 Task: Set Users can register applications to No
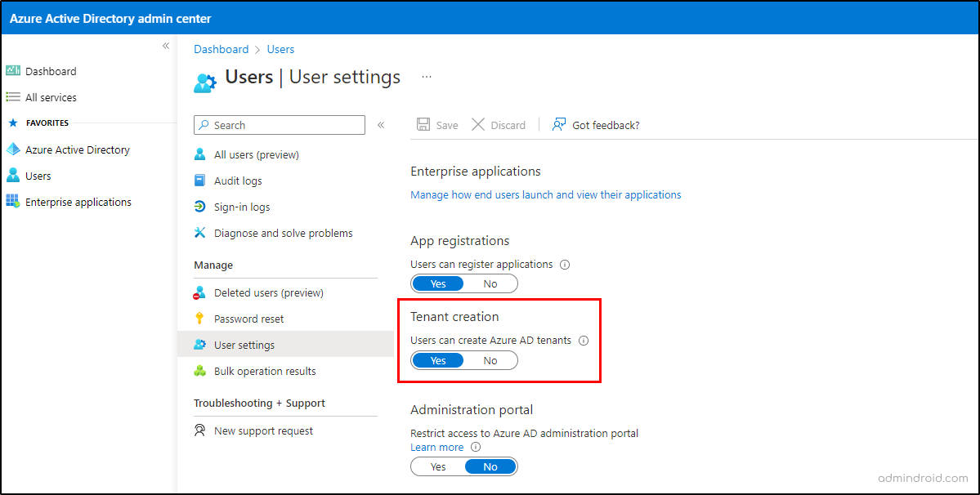tap(490, 283)
